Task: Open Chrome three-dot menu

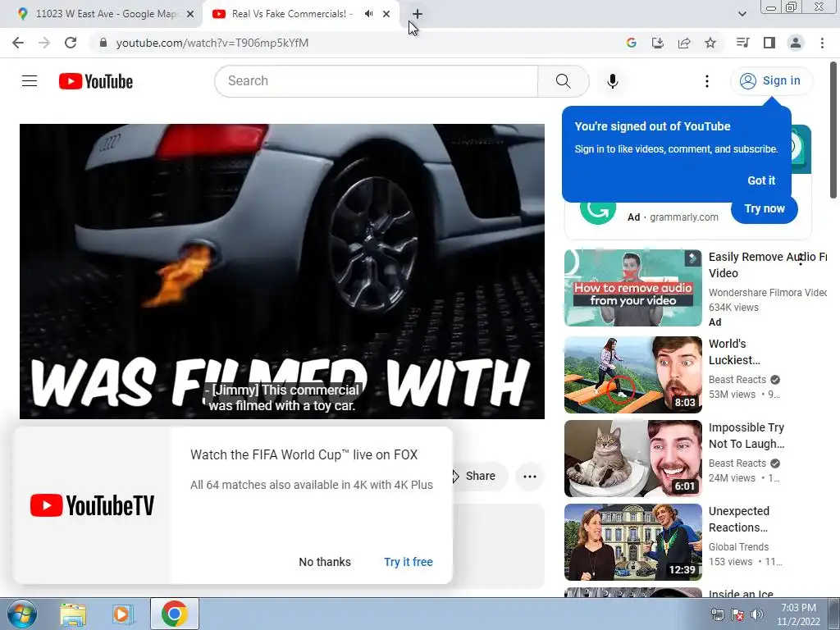Action: 822,43
